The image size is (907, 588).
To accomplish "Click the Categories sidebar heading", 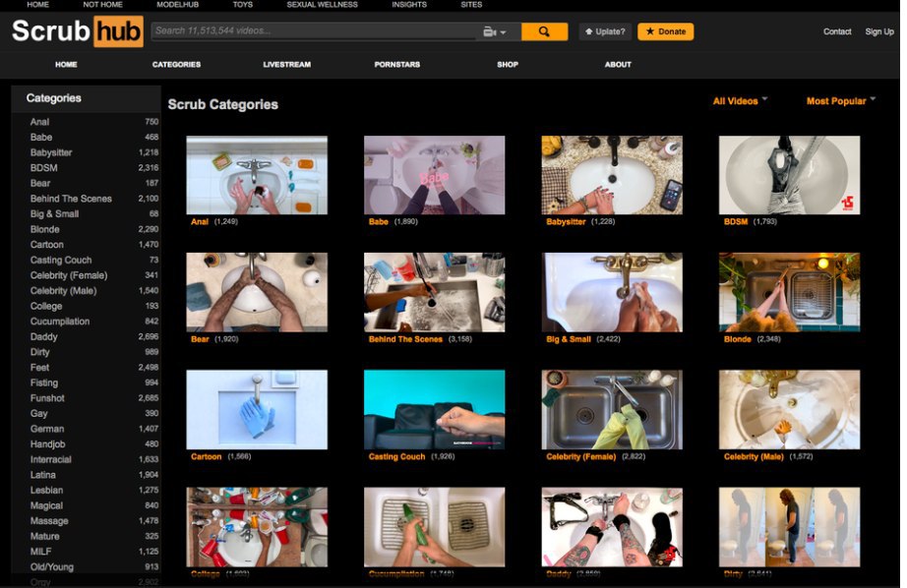I will (x=54, y=98).
